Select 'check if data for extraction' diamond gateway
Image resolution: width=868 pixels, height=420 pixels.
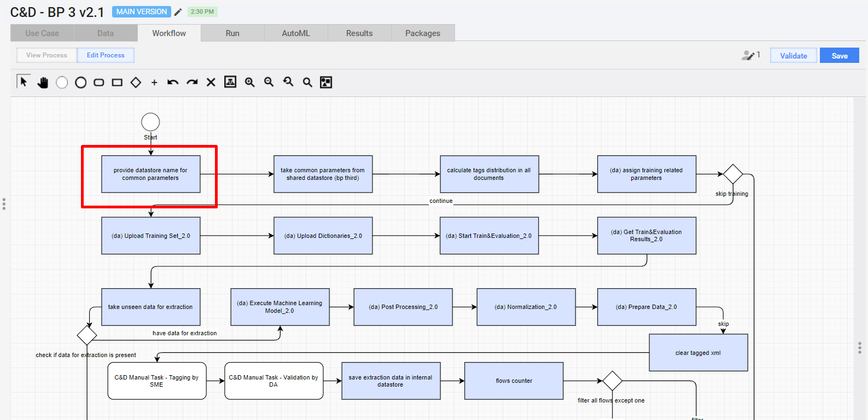tap(87, 335)
